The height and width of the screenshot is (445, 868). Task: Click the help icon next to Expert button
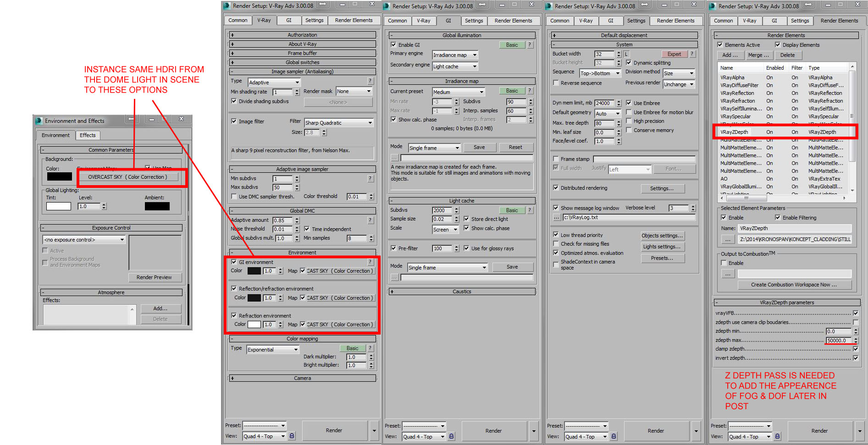tap(692, 54)
